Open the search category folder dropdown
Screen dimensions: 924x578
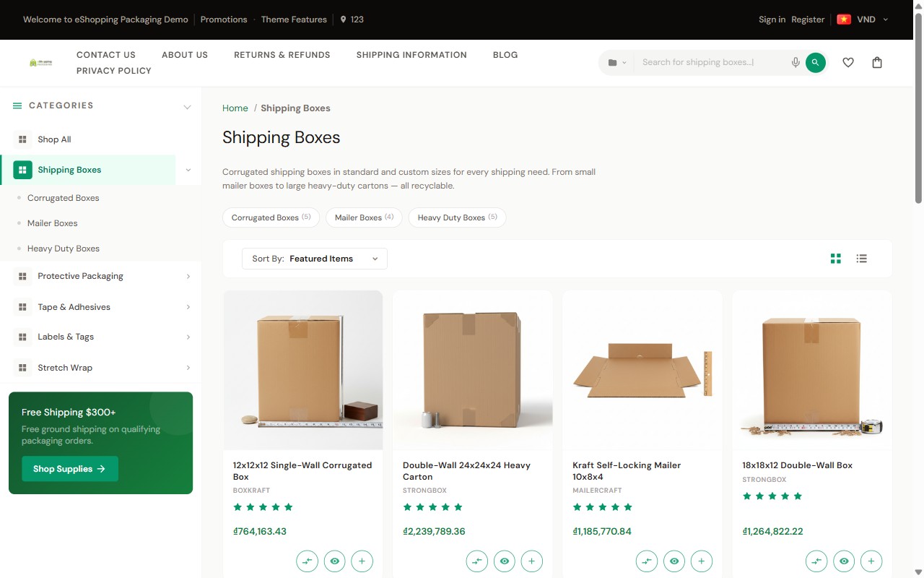pos(617,63)
